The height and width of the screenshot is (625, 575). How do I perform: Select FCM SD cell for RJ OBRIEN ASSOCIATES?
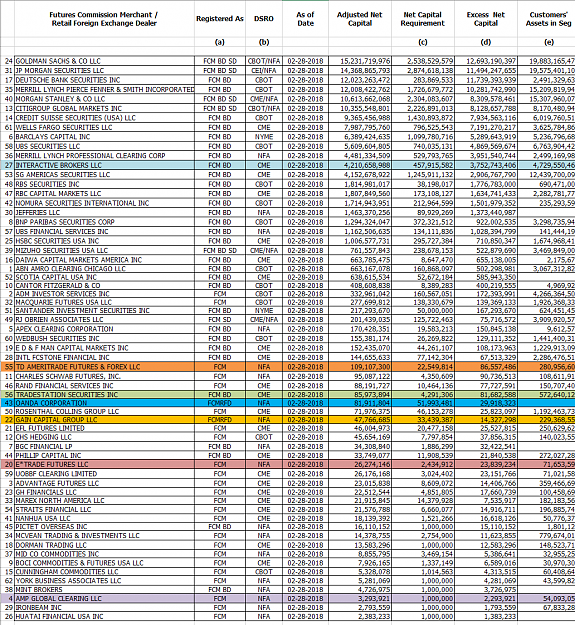click(x=220, y=320)
